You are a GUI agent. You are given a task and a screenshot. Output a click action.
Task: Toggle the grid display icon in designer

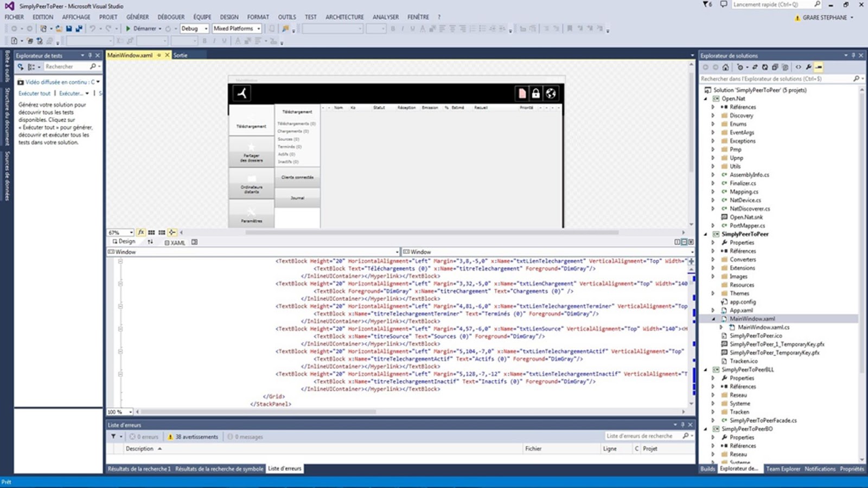pyautogui.click(x=151, y=233)
